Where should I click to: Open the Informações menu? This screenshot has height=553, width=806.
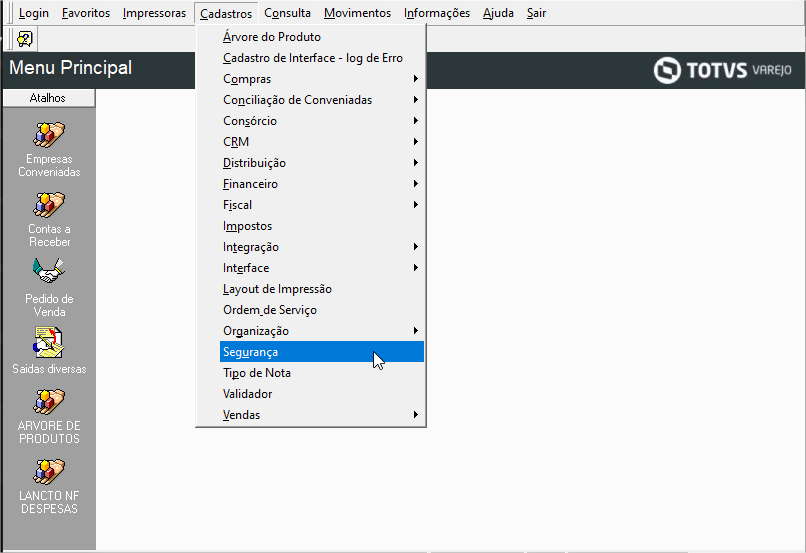point(437,13)
